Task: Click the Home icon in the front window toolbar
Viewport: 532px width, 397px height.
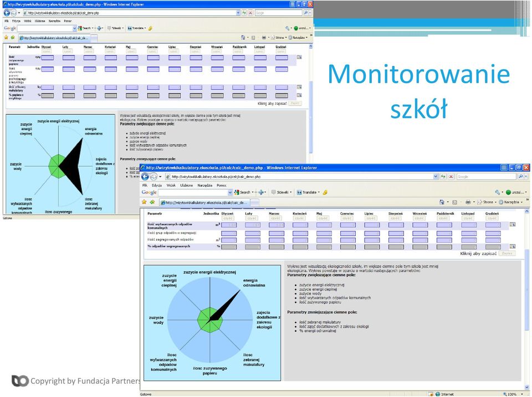Action: point(442,202)
